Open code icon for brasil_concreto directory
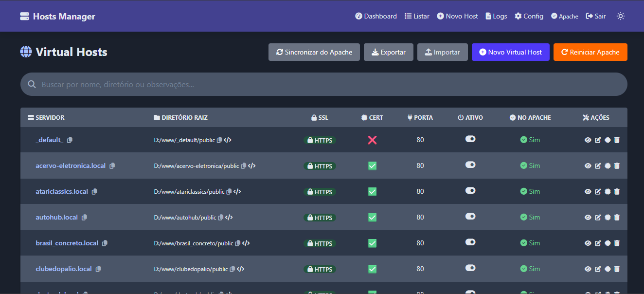 [246, 243]
